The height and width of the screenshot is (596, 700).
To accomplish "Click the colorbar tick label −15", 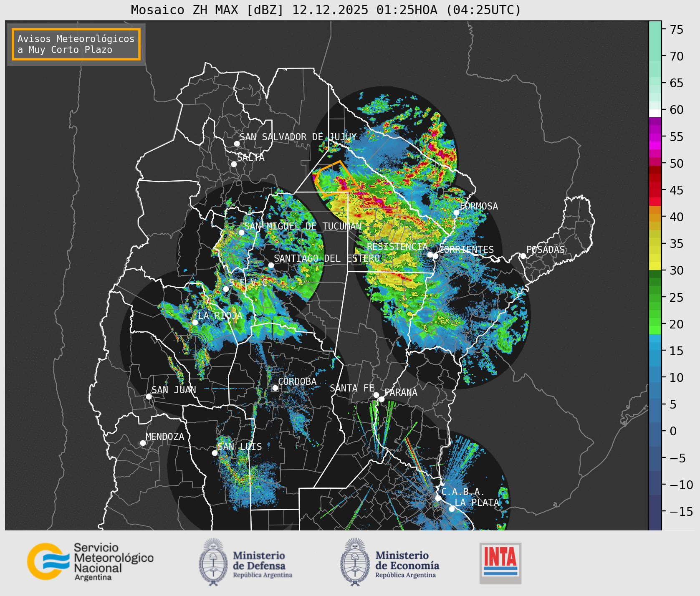I will tap(681, 511).
